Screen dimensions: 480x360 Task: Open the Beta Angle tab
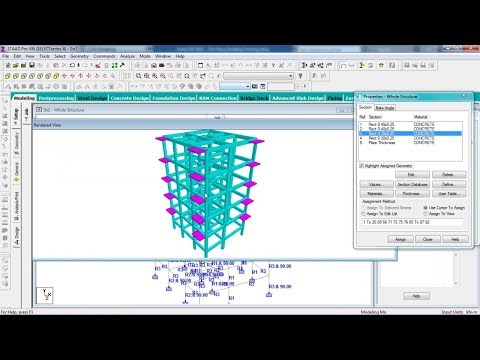coord(385,108)
